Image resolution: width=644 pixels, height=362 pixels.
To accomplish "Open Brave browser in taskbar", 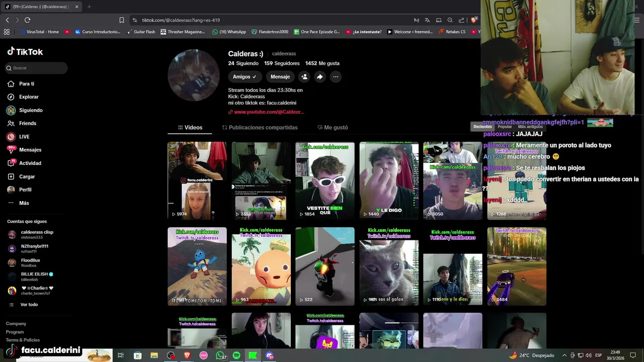I will coord(187,355).
